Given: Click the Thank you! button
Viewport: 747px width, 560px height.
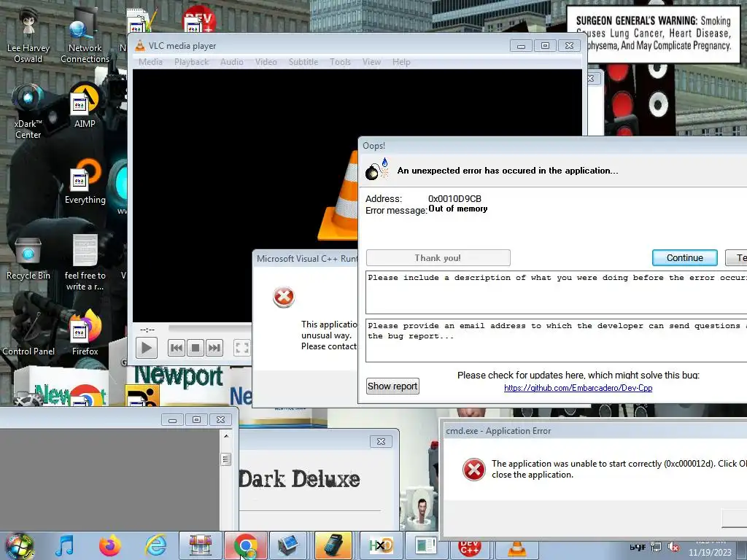Looking at the screenshot, I should click(438, 257).
